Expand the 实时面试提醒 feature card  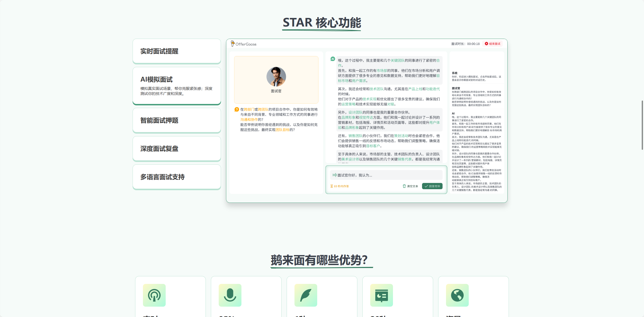177,51
